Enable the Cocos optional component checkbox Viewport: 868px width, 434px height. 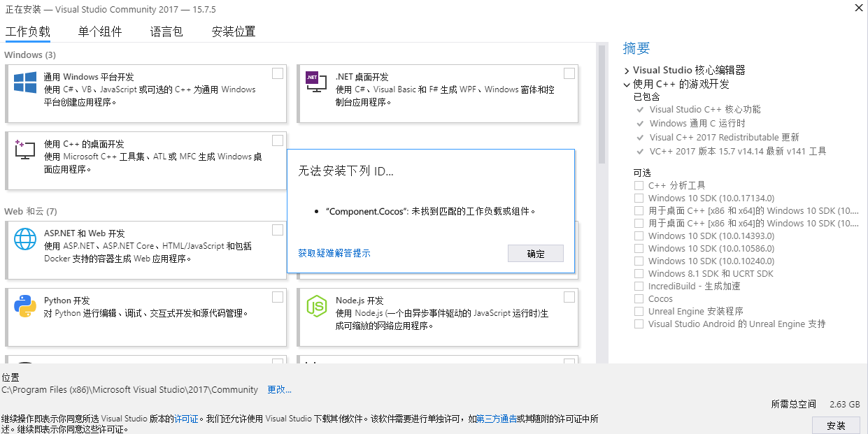pyautogui.click(x=639, y=299)
